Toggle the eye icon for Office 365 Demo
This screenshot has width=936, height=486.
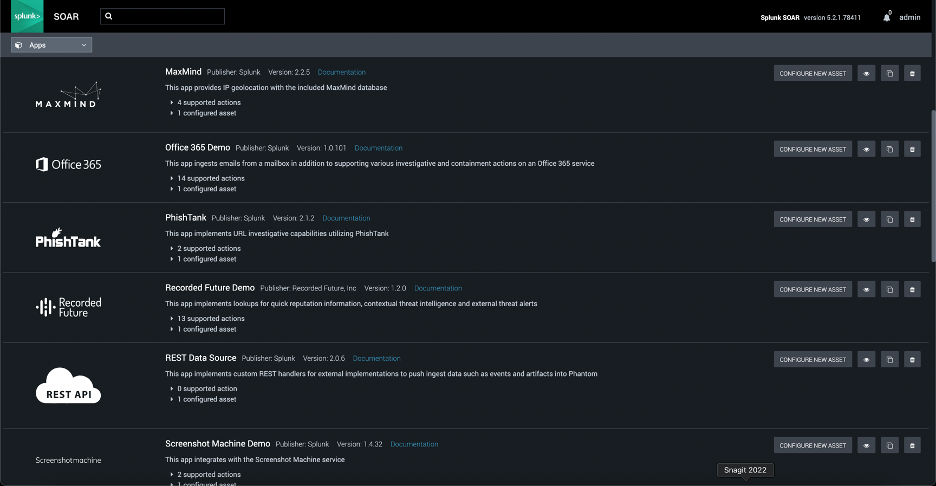[866, 149]
